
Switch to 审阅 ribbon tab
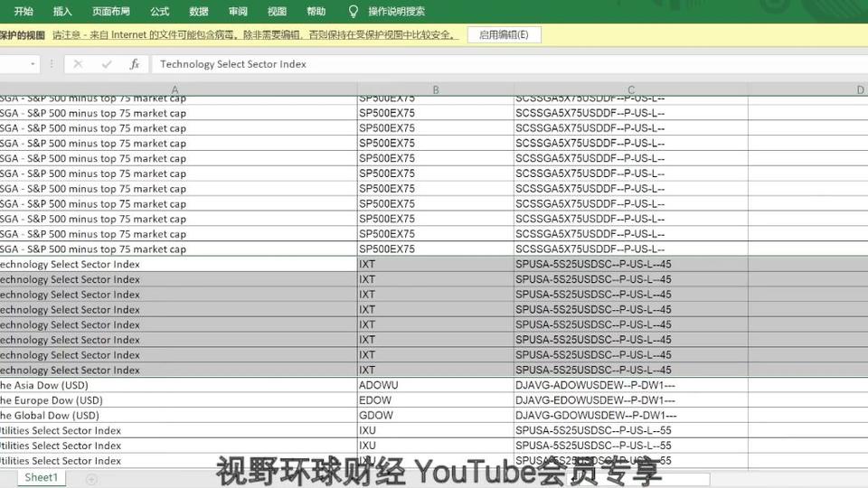click(x=238, y=11)
